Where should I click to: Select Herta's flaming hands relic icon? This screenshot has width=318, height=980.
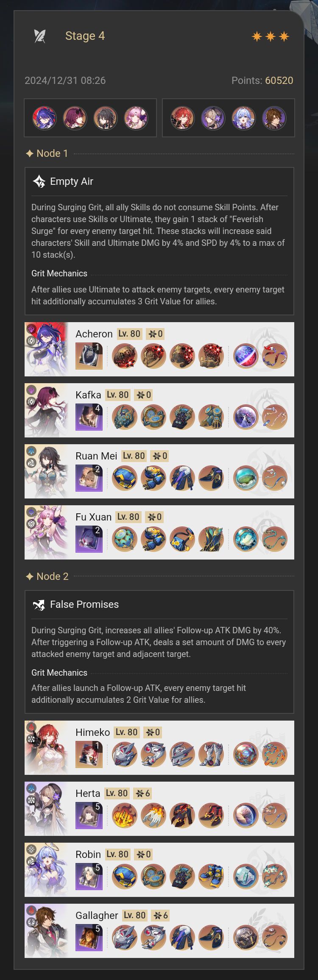(153, 816)
